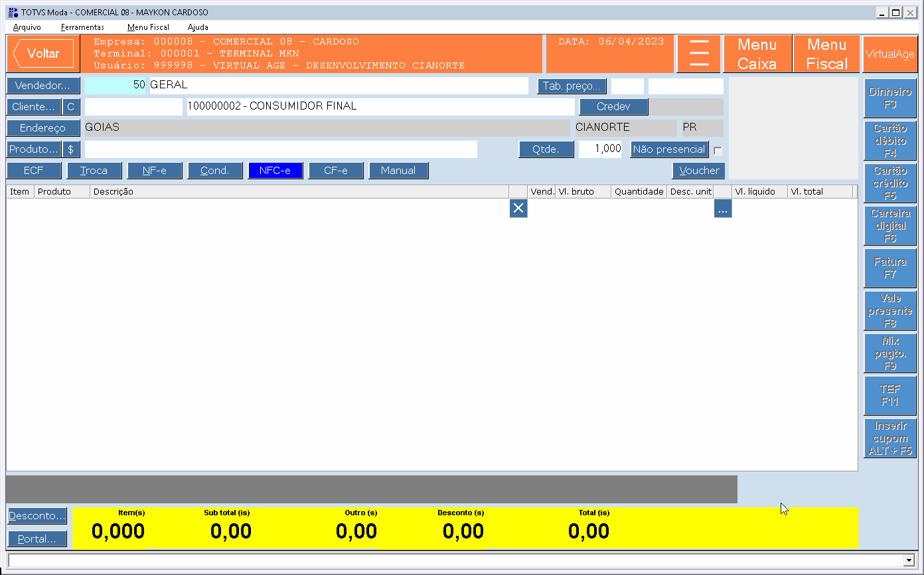Open the Cliente lookup
924x575 pixels.
34,107
